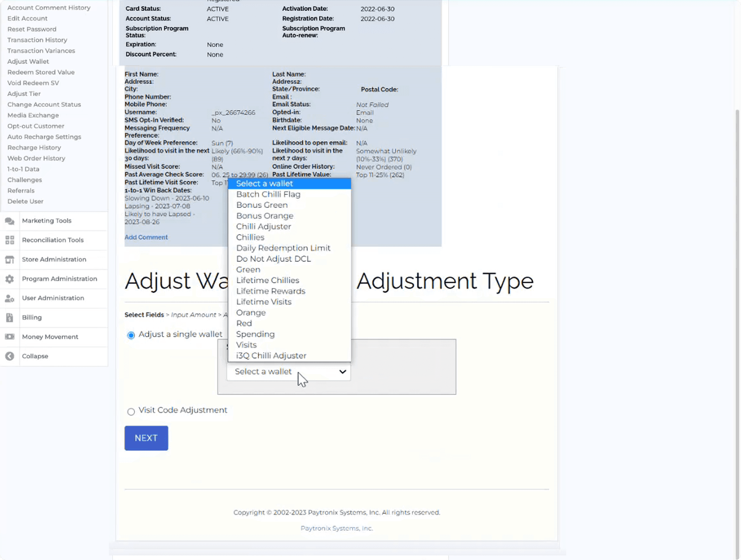
Task: Click the Program Administration gear icon
Action: point(10,279)
